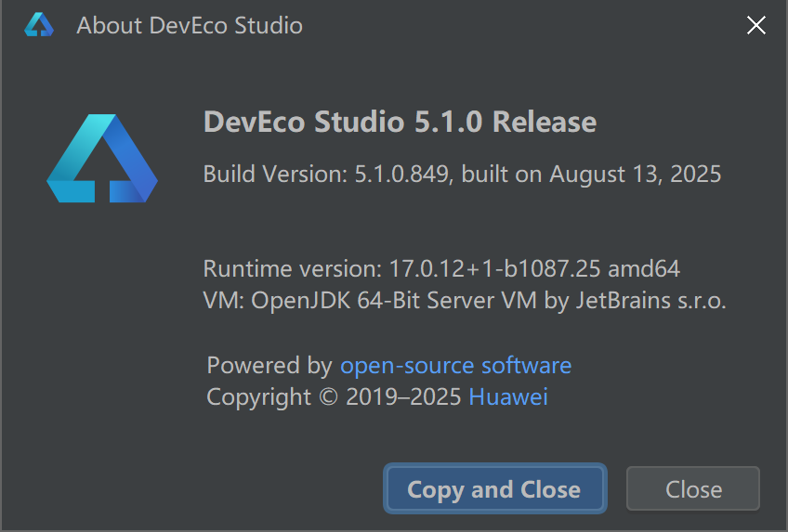Click the Build Version label
Viewport: 788px width, 532px height.
(275, 174)
